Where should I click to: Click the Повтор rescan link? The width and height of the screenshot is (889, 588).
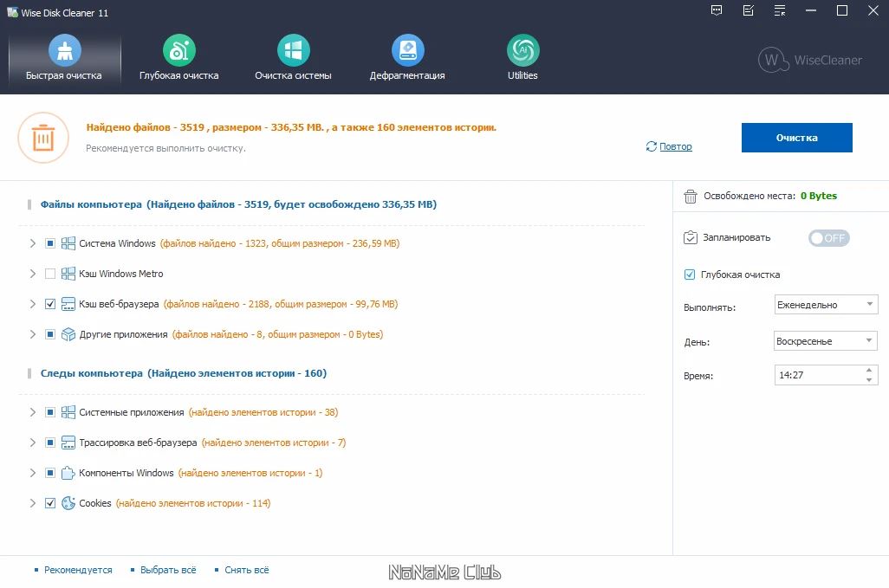675,146
